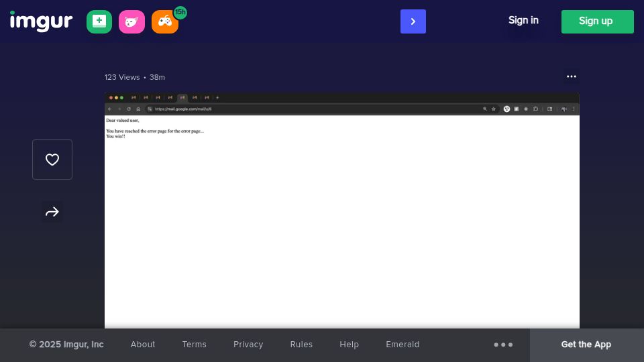Share the post with arrow icon
Image resolution: width=644 pixels, height=362 pixels.
52,212
